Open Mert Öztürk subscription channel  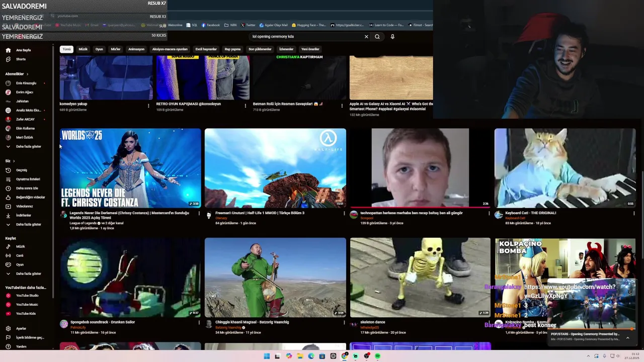click(x=24, y=137)
